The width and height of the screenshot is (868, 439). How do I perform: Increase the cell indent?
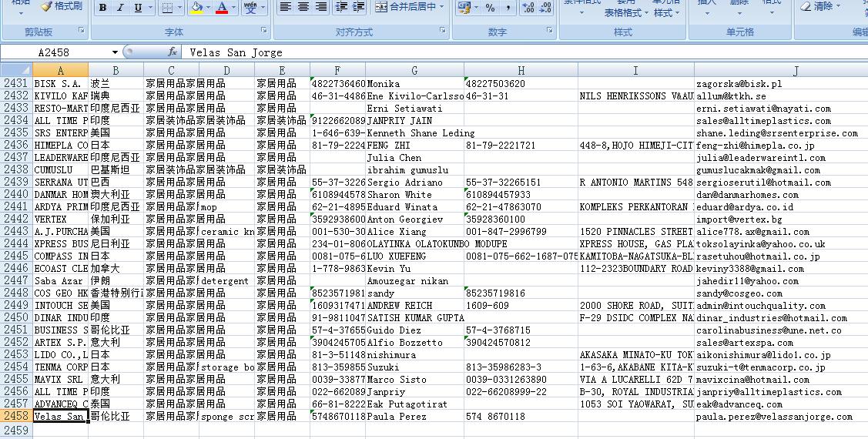(x=359, y=7)
